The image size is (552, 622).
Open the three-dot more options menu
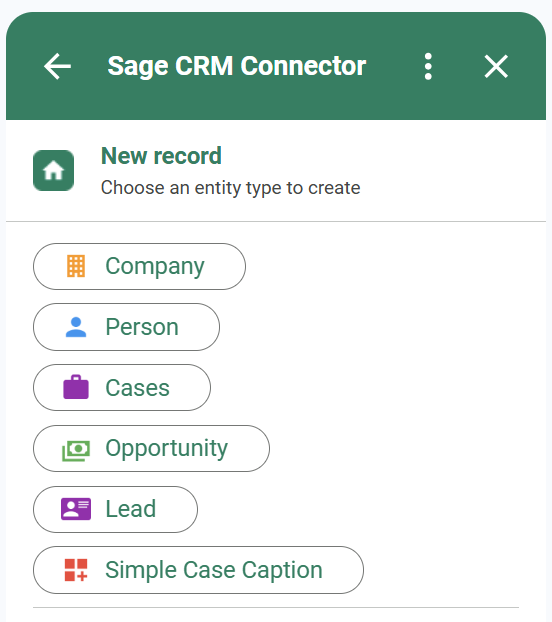pyautogui.click(x=428, y=66)
